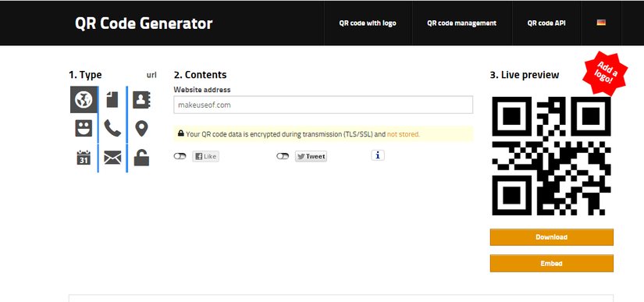Click the '3. Live preview' heading
The image size is (644, 302).
coord(525,75)
